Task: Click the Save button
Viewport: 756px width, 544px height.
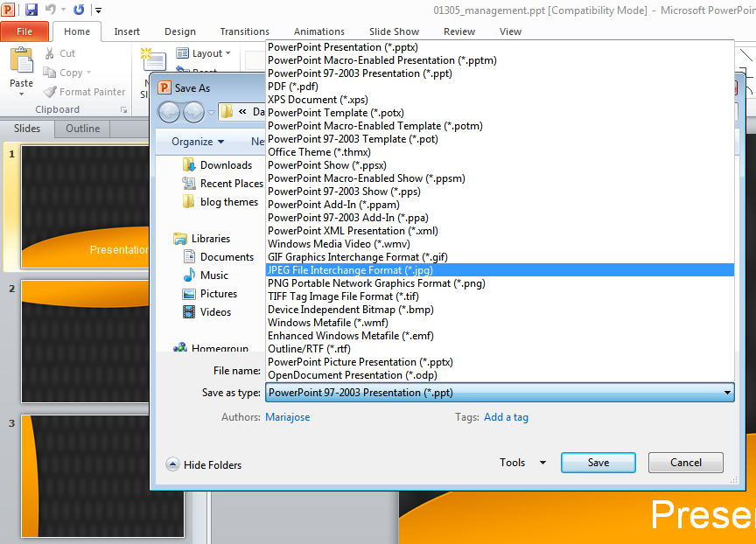Action: tap(598, 463)
